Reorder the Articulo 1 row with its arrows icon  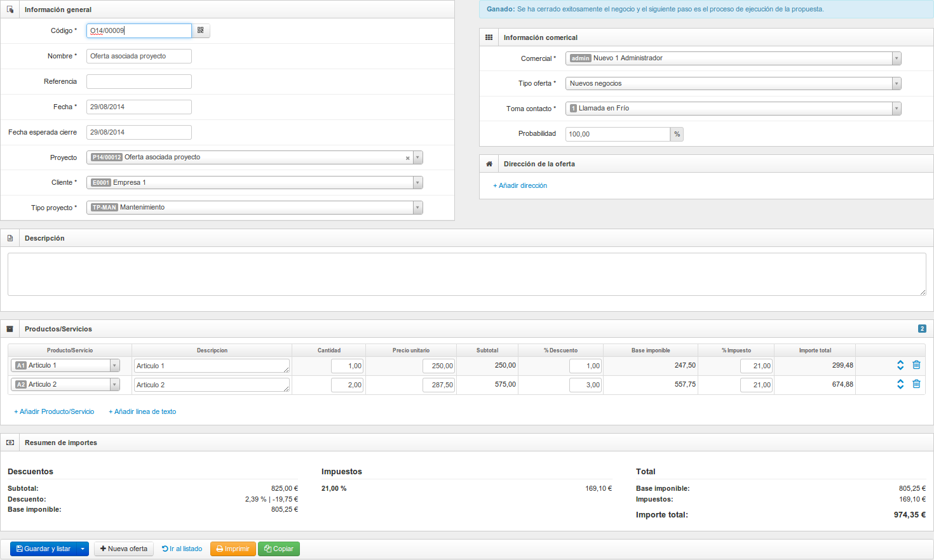[900, 365]
